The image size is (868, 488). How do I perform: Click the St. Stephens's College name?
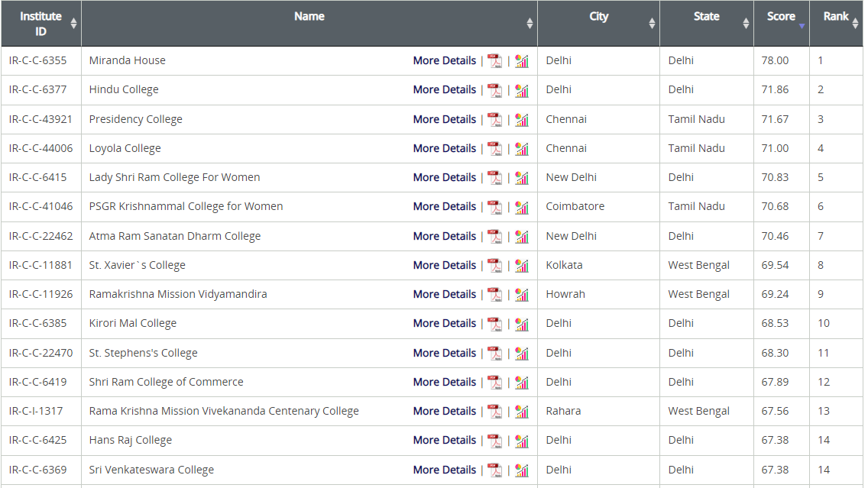pyautogui.click(x=144, y=353)
